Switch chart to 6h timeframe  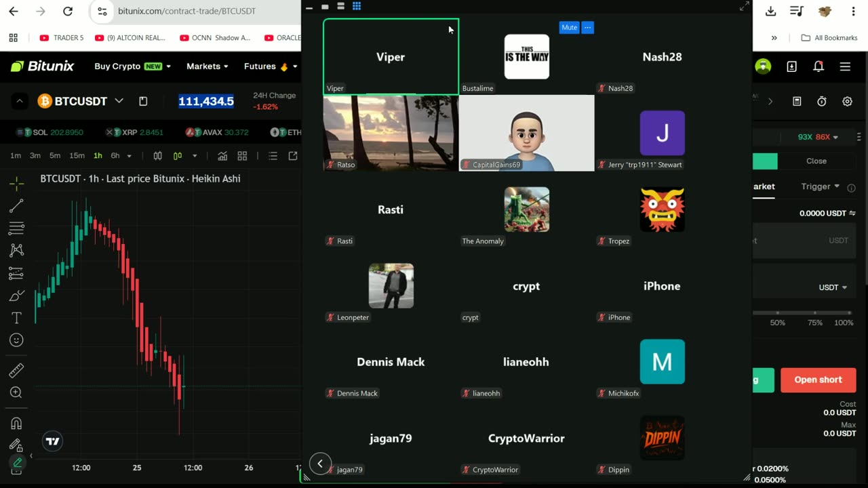[x=115, y=156]
